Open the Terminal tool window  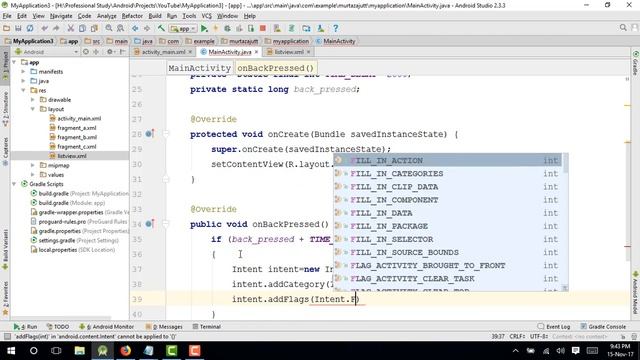click(x=207, y=327)
